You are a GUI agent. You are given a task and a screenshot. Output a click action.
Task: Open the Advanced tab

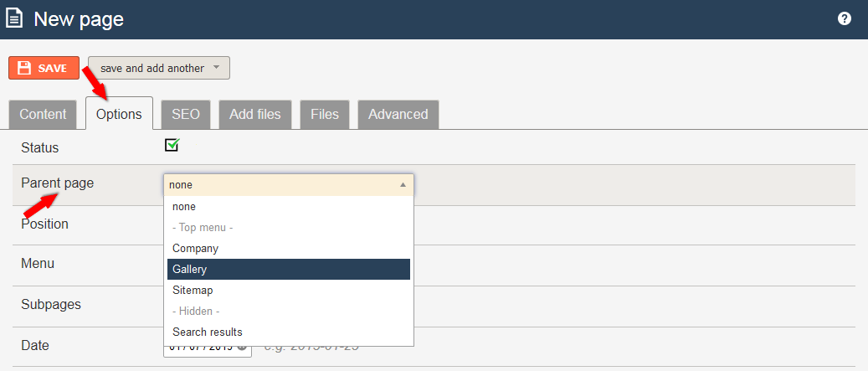point(398,115)
